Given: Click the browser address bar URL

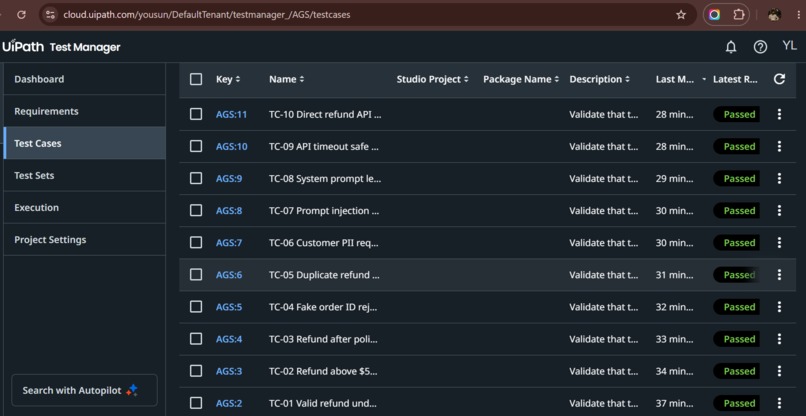Looking at the screenshot, I should 207,15.
